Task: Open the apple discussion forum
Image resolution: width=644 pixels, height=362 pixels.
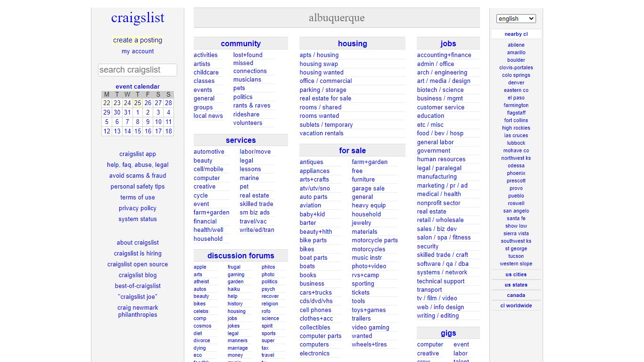Action: [x=200, y=267]
